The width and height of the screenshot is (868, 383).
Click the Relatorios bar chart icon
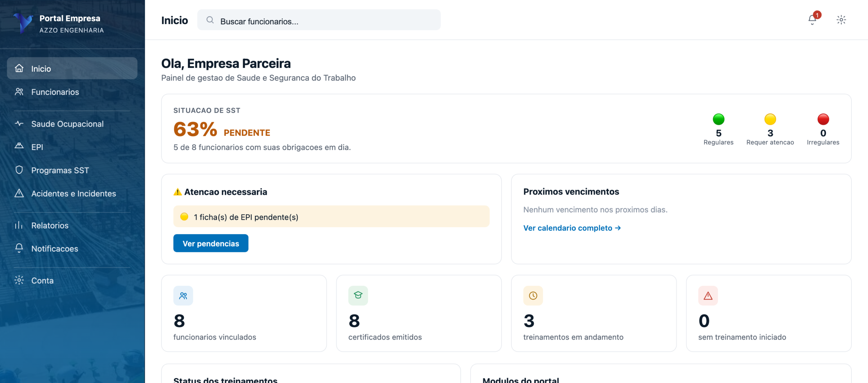coord(19,225)
